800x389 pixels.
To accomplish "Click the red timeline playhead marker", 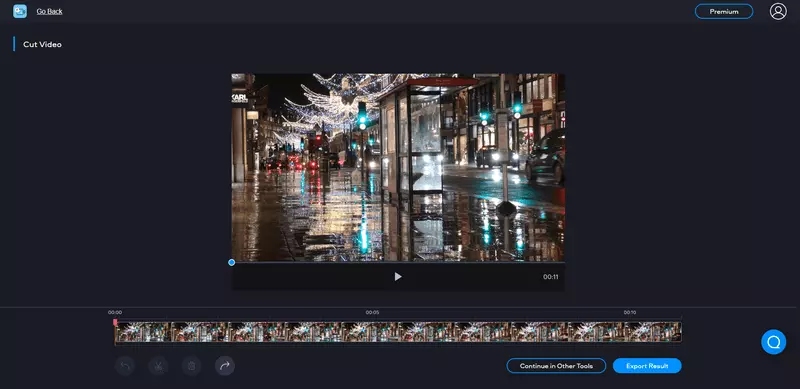I will (x=115, y=322).
